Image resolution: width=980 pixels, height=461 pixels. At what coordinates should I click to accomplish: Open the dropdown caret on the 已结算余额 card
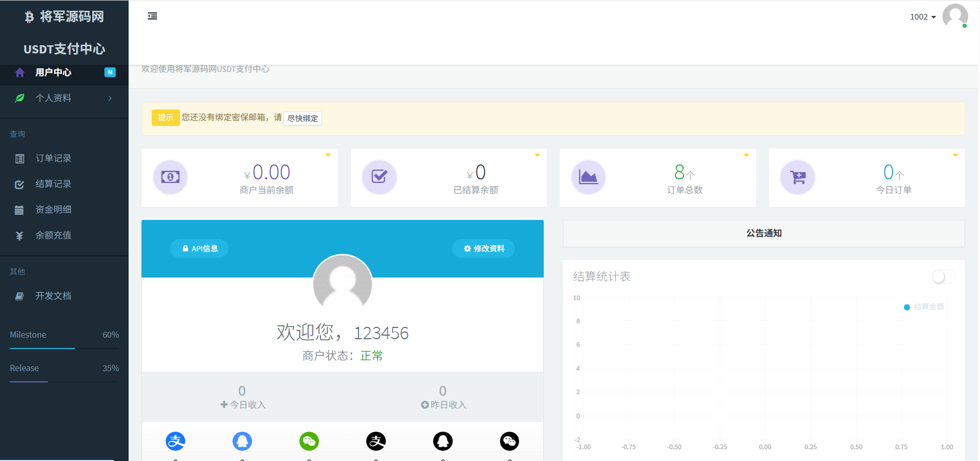[537, 155]
